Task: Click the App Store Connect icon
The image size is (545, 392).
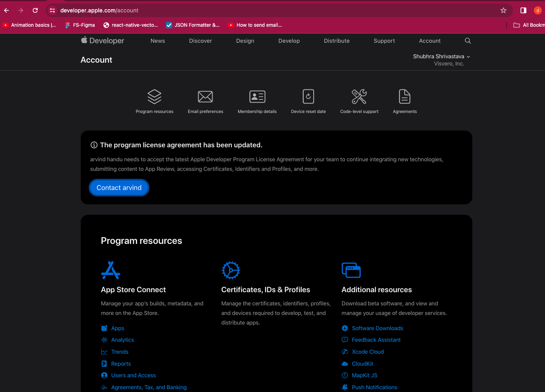Action: [111, 270]
